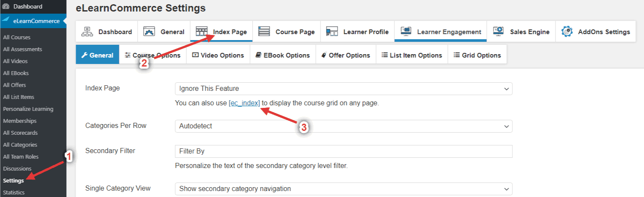Open All Categories in sidebar
The height and width of the screenshot is (197, 644).
point(20,145)
